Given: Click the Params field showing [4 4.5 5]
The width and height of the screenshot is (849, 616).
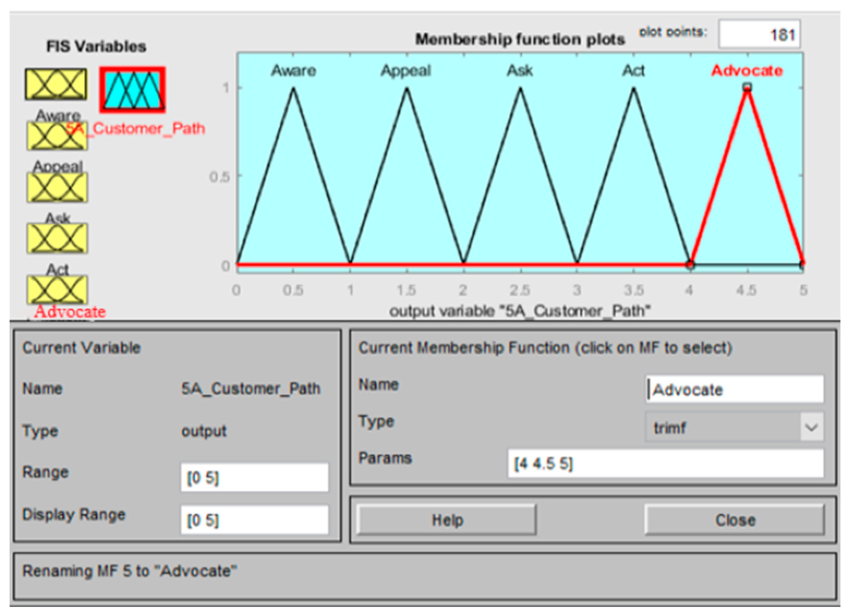Looking at the screenshot, I should 666,464.
